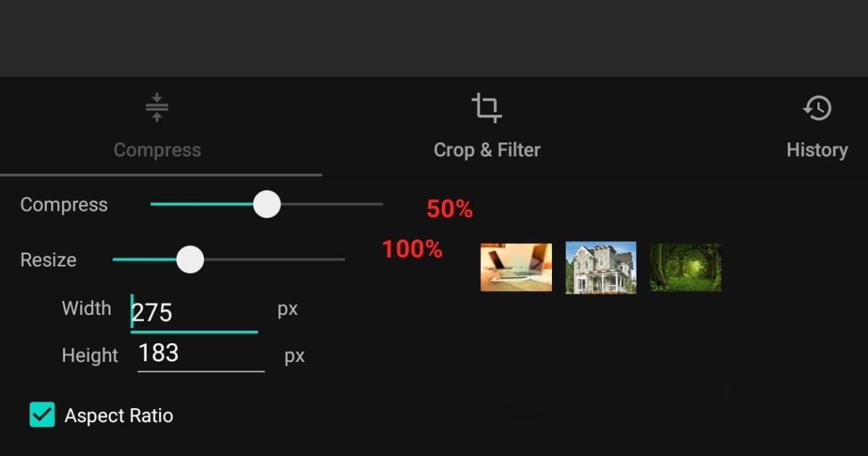The height and width of the screenshot is (456, 868).
Task: Select the white house image thumbnail
Action: [x=600, y=267]
